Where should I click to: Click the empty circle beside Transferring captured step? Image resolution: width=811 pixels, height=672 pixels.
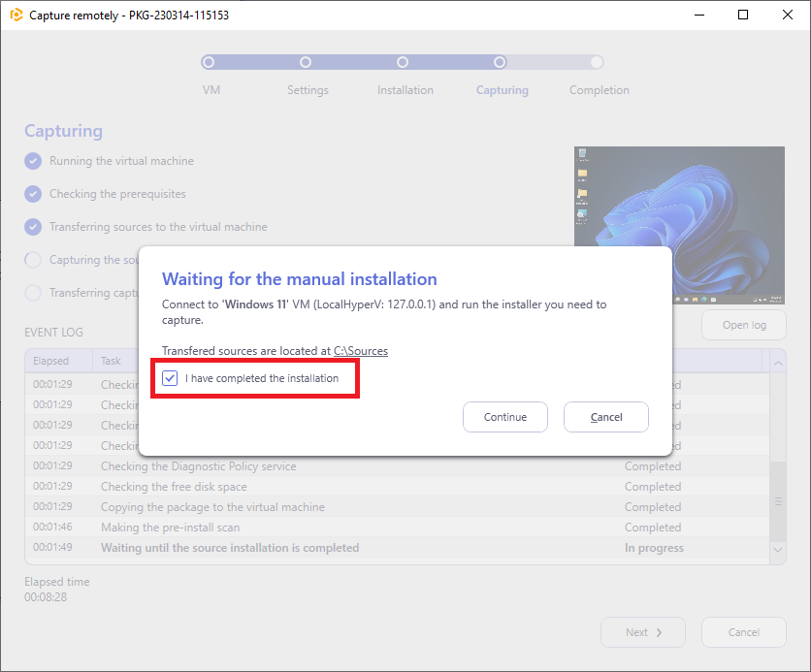[33, 293]
